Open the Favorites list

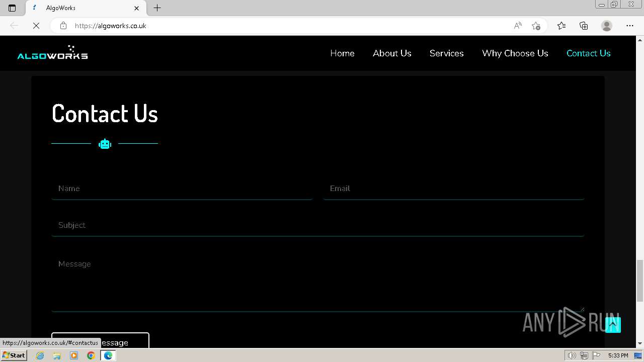pyautogui.click(x=561, y=26)
